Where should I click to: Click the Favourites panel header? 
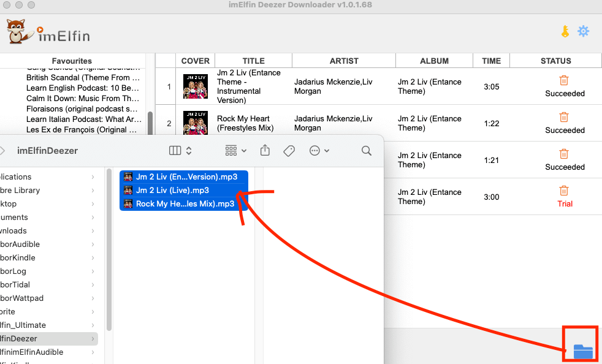72,61
